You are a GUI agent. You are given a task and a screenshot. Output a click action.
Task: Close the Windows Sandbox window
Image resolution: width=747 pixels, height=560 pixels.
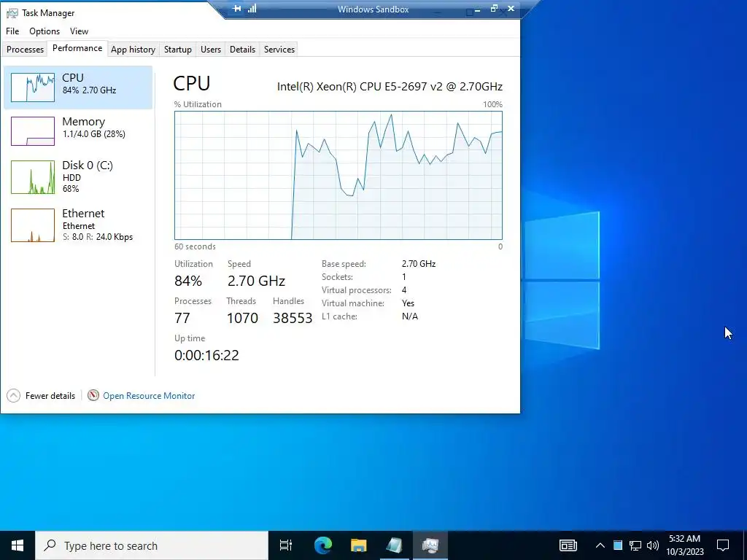[x=511, y=9]
